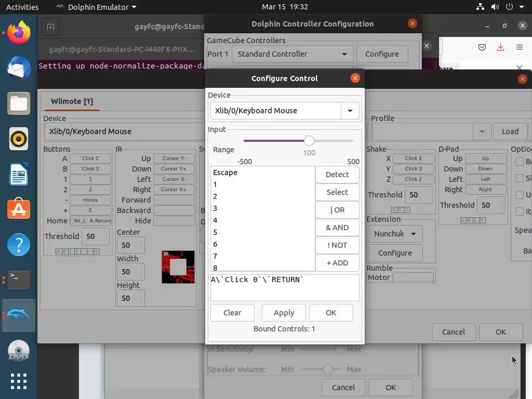Click Apply in Configure Control

tap(284, 312)
